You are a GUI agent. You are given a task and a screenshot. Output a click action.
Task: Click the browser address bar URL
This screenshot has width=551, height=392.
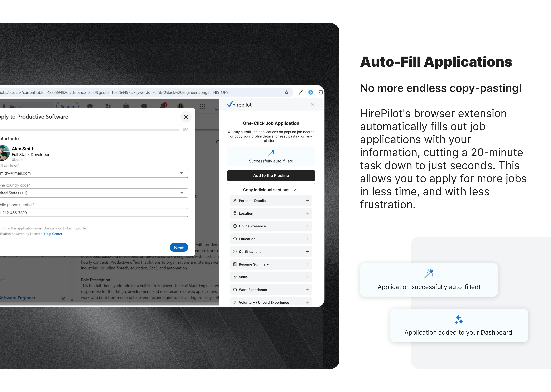(x=114, y=92)
